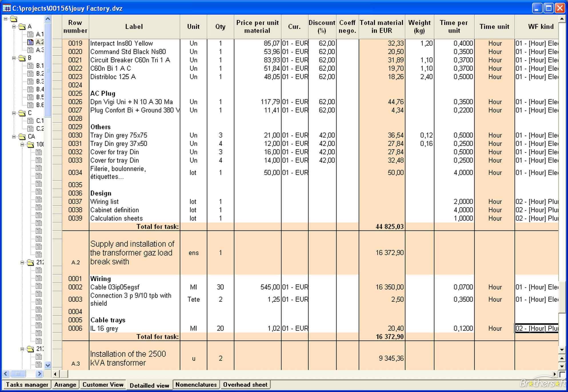Click Tray Din grey 75x75 label
The image size is (568, 392).
point(134,135)
